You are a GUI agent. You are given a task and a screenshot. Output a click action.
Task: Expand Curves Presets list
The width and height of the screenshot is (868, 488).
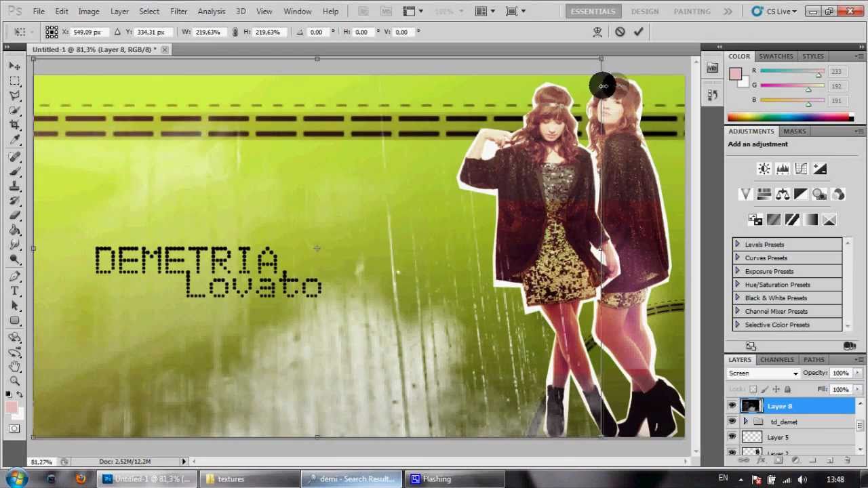[737, 258]
